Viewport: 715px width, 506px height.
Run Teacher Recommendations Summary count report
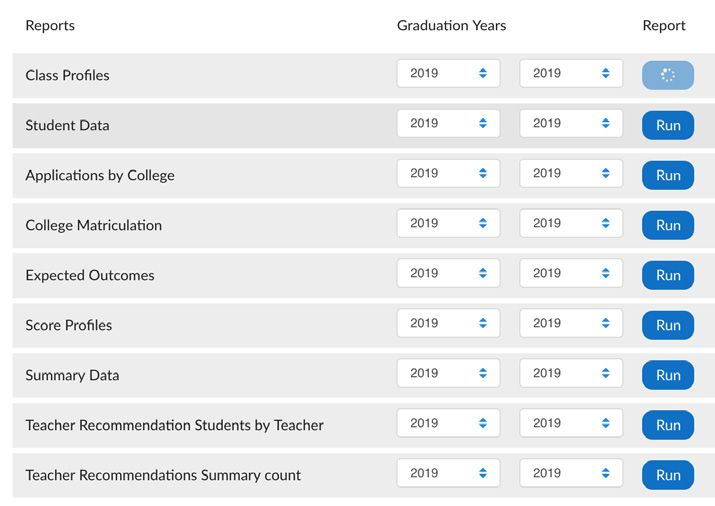(x=668, y=475)
